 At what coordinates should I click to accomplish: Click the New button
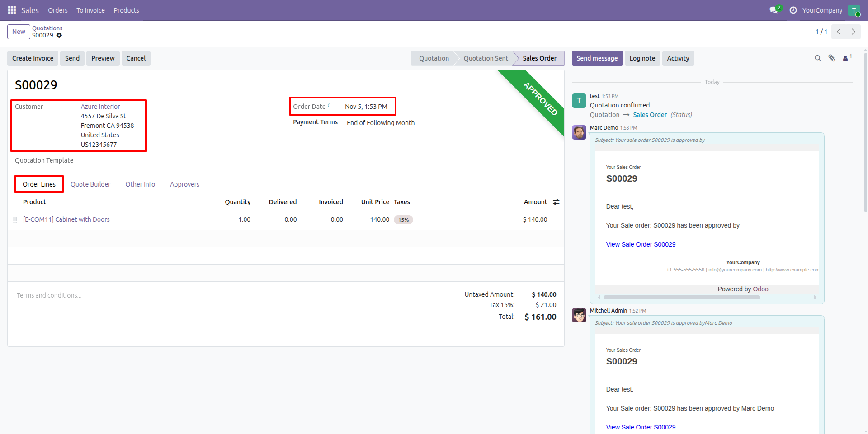click(19, 32)
